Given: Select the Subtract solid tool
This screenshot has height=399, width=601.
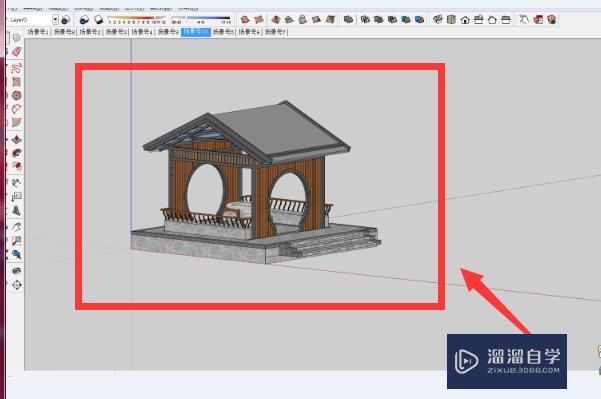Looking at the screenshot, I should point(392,19).
